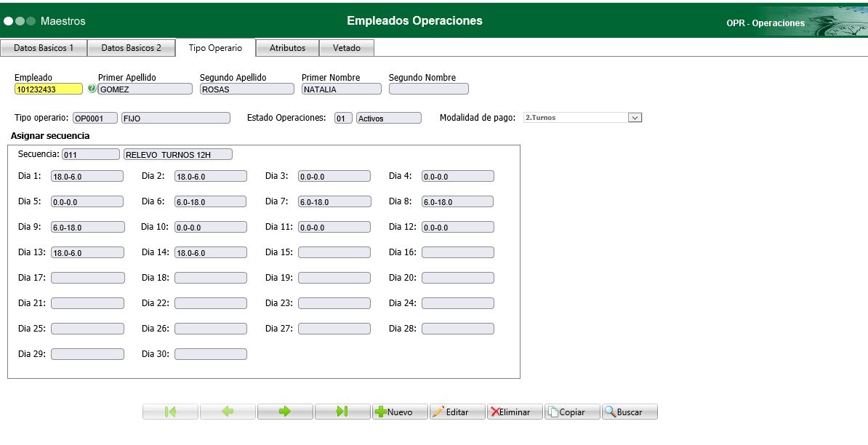Viewport: 868px width, 445px height.
Task: Click the Dia 13 field
Action: tap(87, 252)
